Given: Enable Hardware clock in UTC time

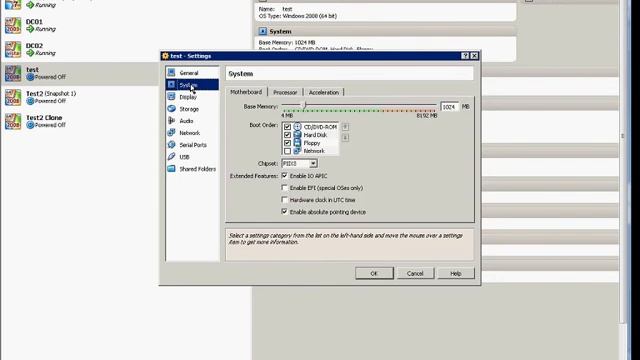Looking at the screenshot, I should click(x=284, y=200).
